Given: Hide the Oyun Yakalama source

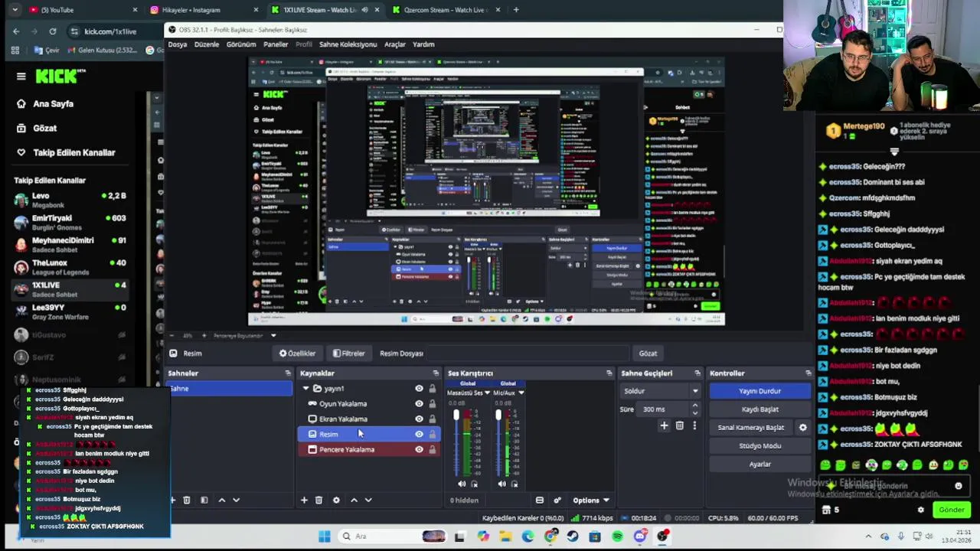Looking at the screenshot, I should pos(419,404).
